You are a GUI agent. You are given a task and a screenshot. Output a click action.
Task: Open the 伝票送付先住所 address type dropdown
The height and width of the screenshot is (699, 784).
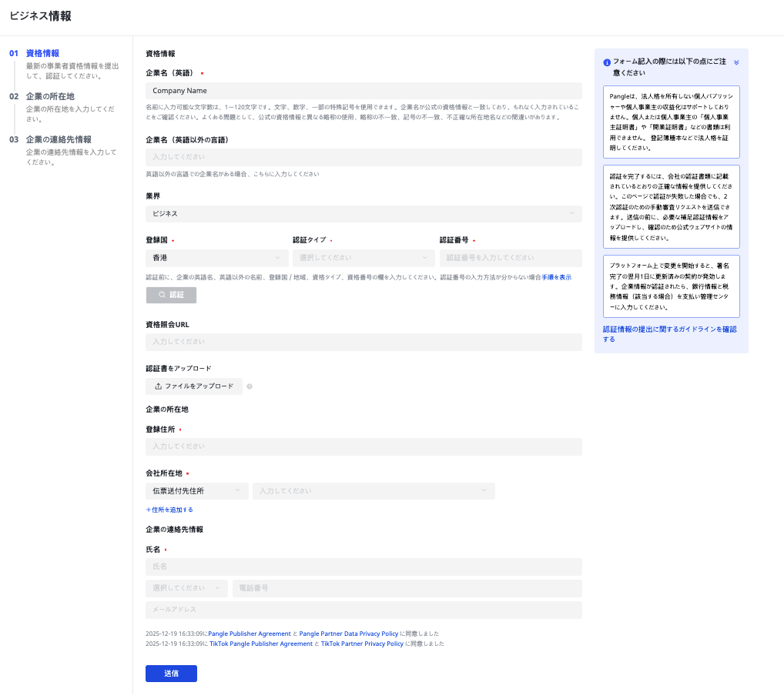coord(196,491)
